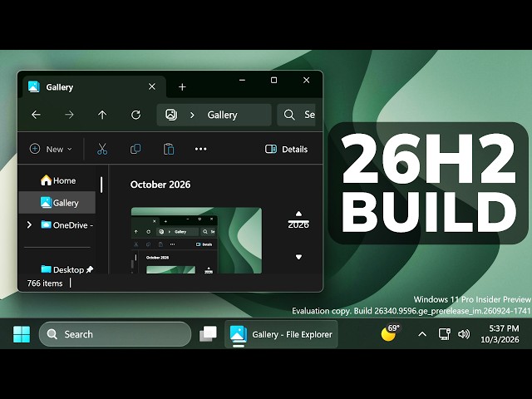This screenshot has width=532, height=399.
Task: Click Gallery - File Explorer taskbar button
Action: pyautogui.click(x=281, y=334)
